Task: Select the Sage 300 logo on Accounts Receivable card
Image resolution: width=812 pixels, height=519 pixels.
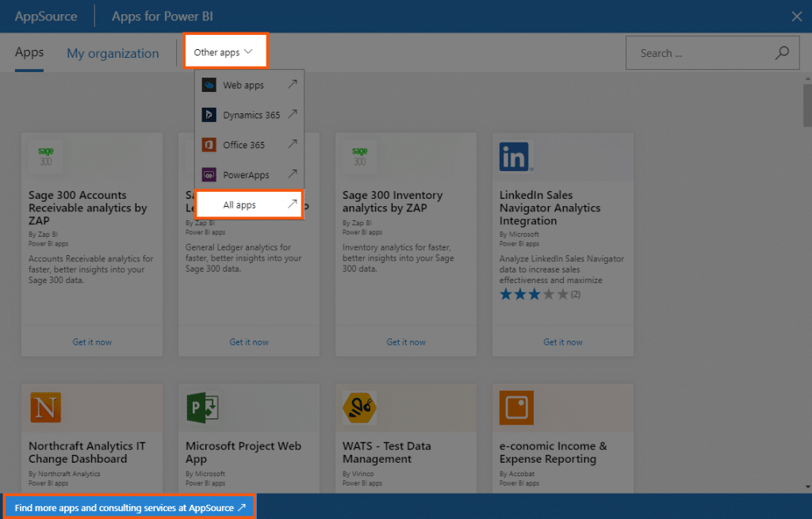Action: [x=45, y=157]
